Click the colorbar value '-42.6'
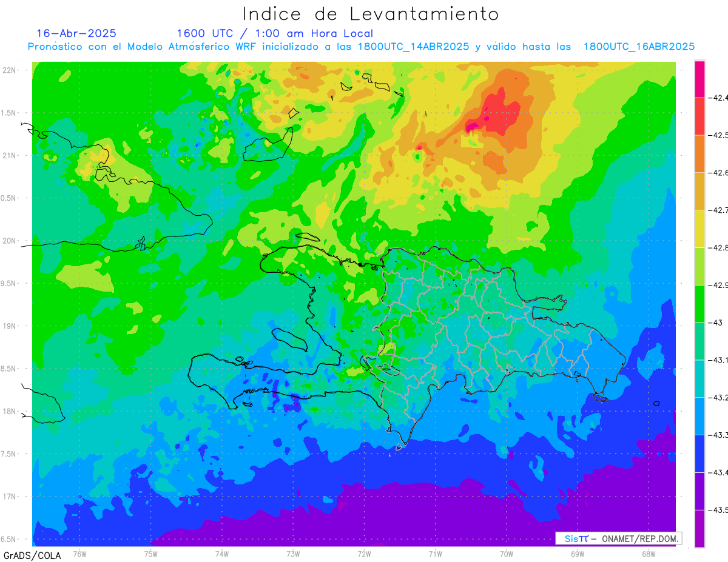728x562 pixels. [718, 173]
